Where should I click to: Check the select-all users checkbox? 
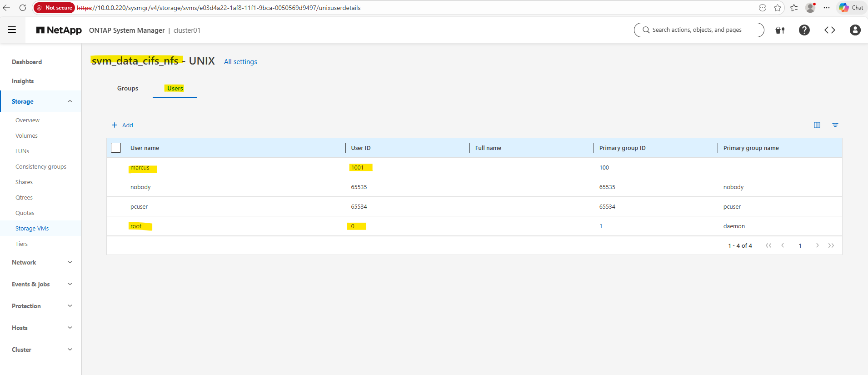click(x=116, y=148)
